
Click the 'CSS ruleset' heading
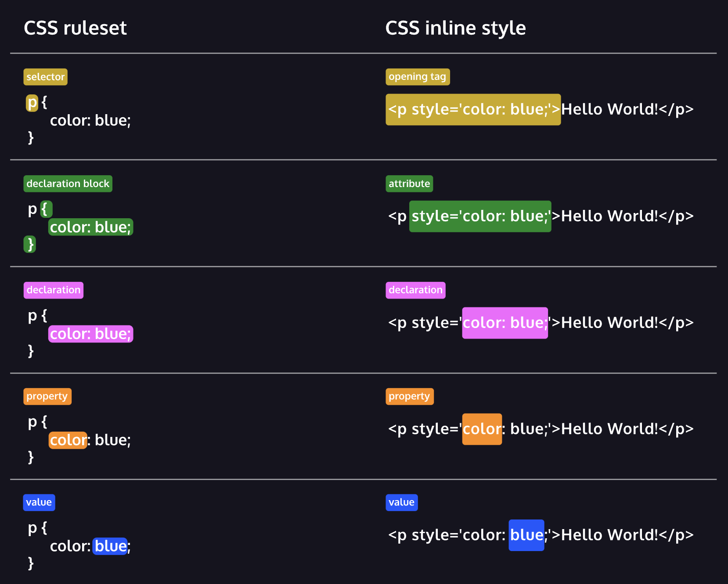point(75,28)
